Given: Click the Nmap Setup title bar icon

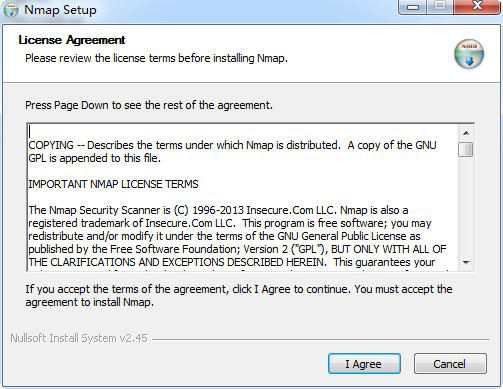Looking at the screenshot, I should tap(11, 10).
